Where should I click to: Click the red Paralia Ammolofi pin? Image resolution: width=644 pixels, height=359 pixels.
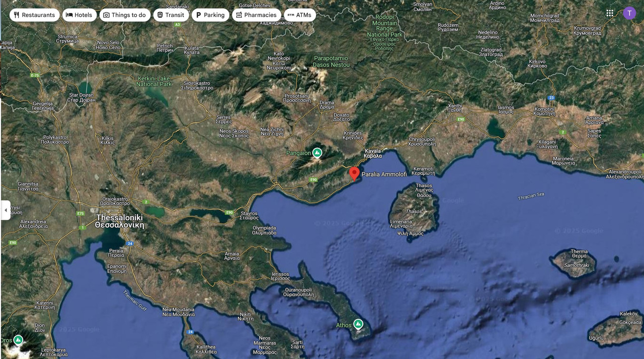[x=354, y=174]
